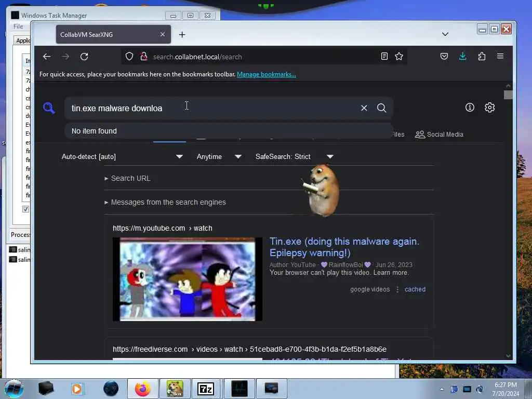Viewport: 532px width, 399px height.
Task: Go back using the browser back arrow
Action: tap(47, 57)
